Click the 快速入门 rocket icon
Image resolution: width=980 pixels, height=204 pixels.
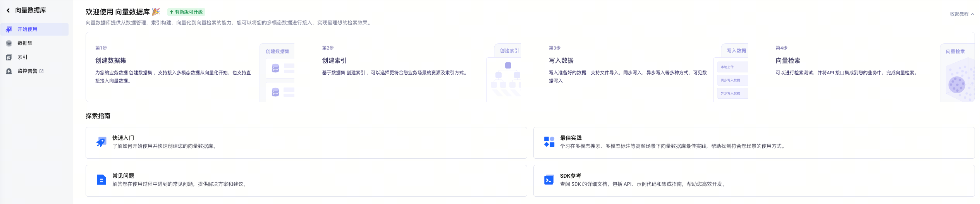pos(101,142)
